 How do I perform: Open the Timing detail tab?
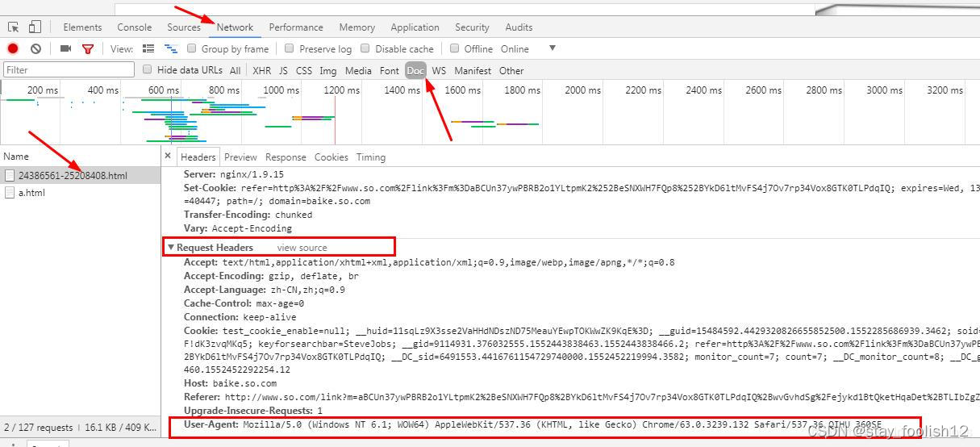point(371,157)
